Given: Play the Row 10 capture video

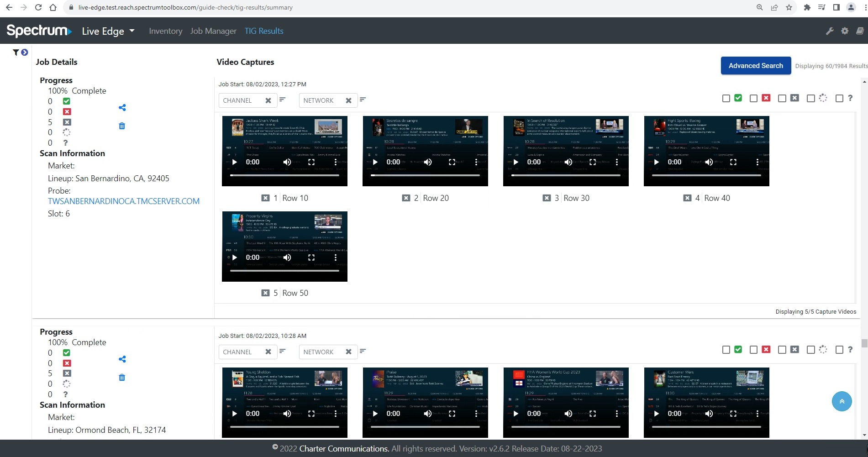Looking at the screenshot, I should tap(234, 162).
